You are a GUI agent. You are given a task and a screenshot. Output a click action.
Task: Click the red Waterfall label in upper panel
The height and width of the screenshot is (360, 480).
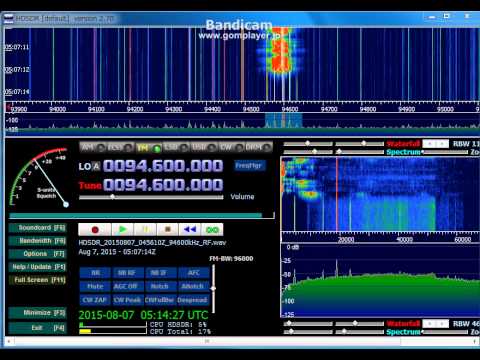coord(403,144)
